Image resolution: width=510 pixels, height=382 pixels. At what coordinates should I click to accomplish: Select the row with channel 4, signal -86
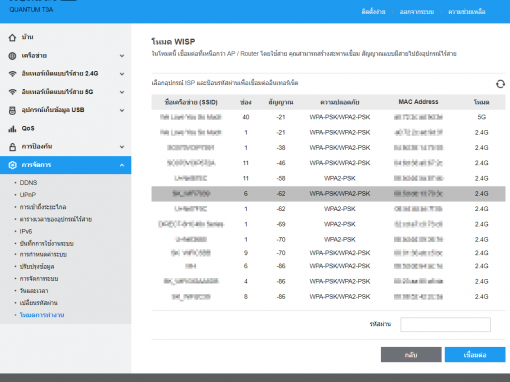point(328,281)
